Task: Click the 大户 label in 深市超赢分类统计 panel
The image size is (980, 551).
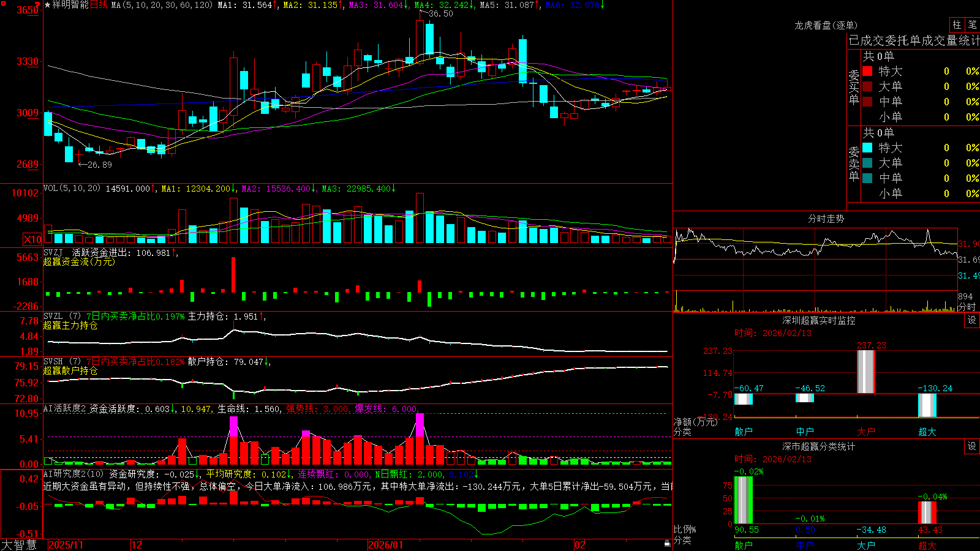Action: click(x=866, y=545)
